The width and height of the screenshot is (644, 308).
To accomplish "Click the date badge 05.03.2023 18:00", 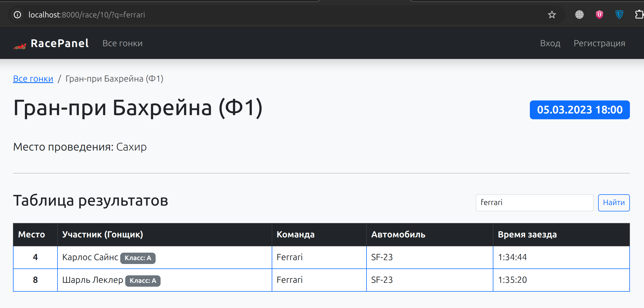I will coord(580,110).
